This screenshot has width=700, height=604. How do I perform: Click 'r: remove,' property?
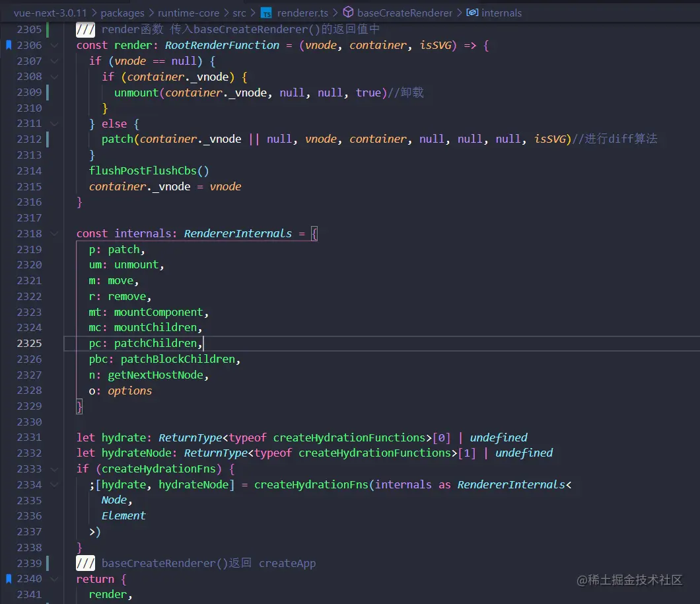pyautogui.click(x=120, y=297)
